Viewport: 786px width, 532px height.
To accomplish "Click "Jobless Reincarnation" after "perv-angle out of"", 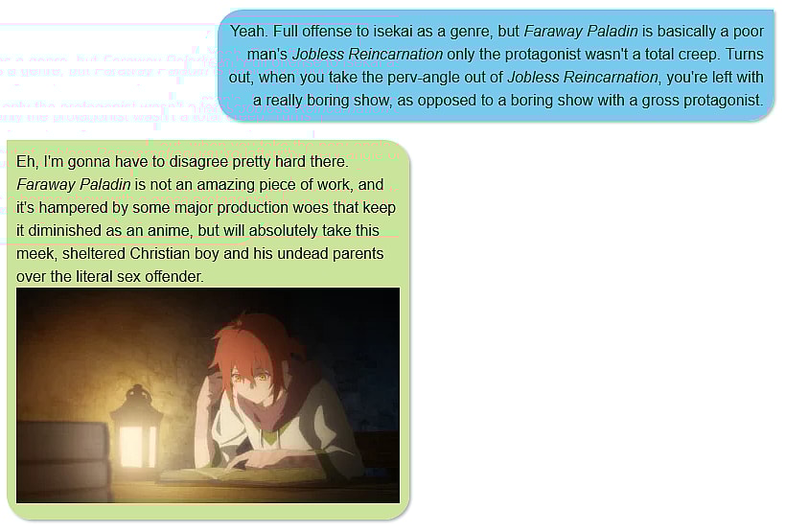I will (583, 78).
